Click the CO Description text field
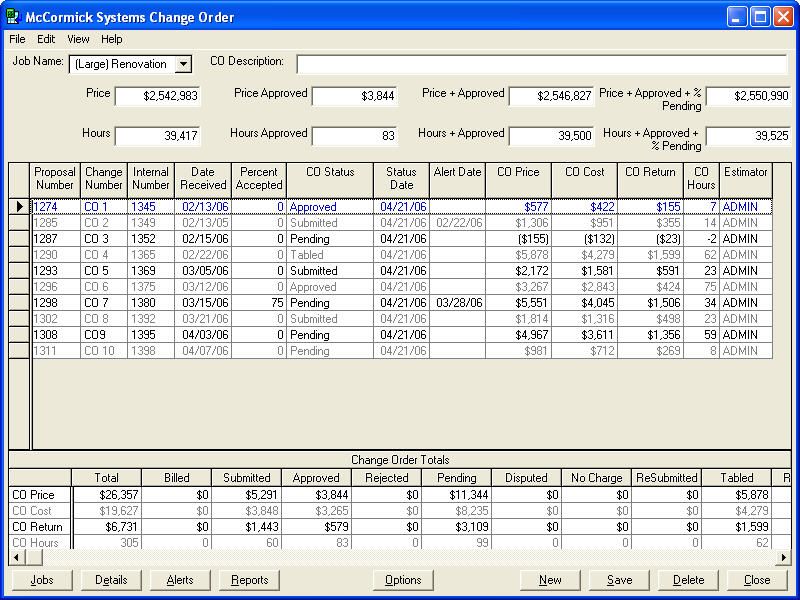This screenshot has height=600, width=800. (541, 64)
